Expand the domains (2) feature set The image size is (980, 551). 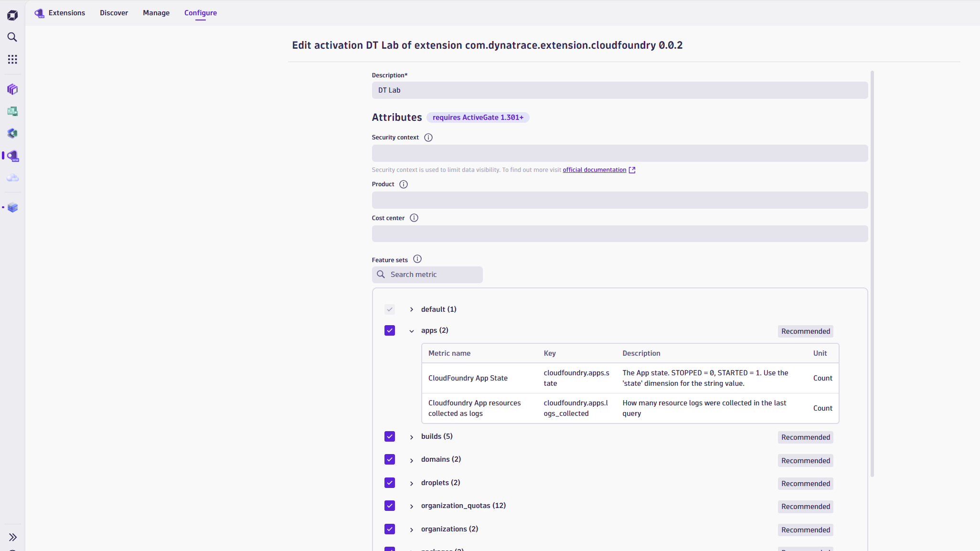click(x=412, y=460)
